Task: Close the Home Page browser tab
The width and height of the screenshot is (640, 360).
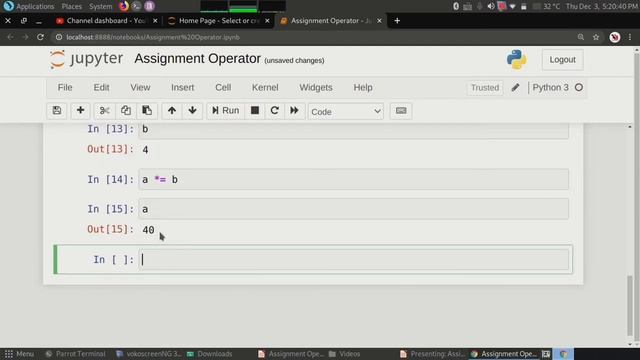Action: (267, 20)
